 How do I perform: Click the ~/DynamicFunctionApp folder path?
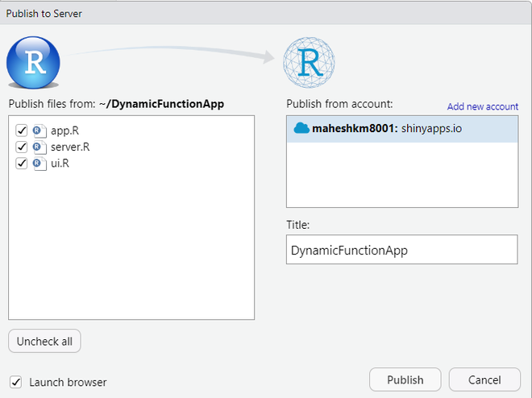coord(161,104)
